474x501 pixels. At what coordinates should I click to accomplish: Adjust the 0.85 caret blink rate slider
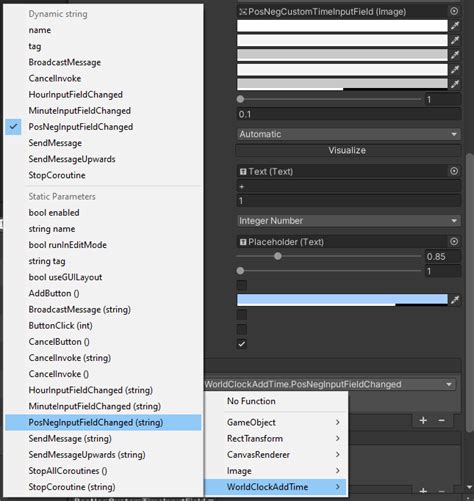[x=329, y=256]
